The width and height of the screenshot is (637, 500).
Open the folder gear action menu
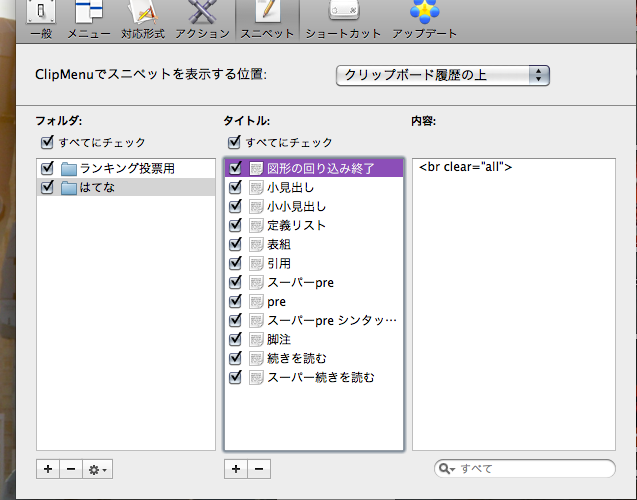98,469
